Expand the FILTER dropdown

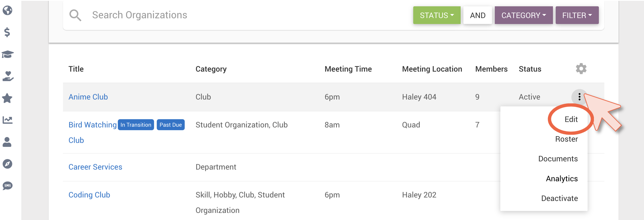tap(577, 15)
